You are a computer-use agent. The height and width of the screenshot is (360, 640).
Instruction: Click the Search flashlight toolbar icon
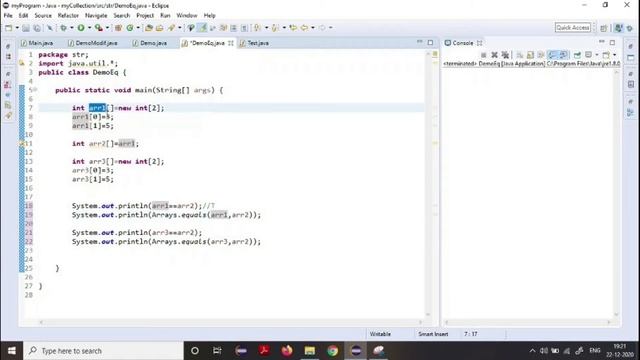click(x=171, y=28)
